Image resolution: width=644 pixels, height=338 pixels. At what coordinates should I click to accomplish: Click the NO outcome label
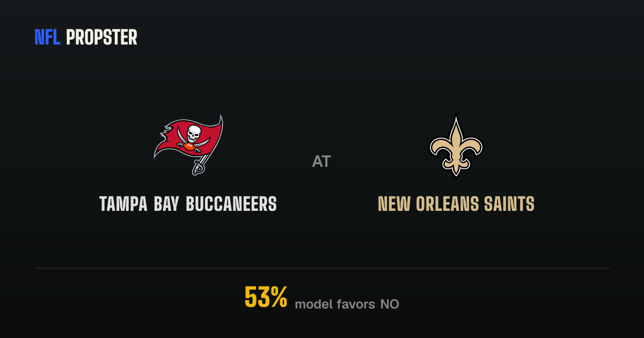tap(390, 304)
